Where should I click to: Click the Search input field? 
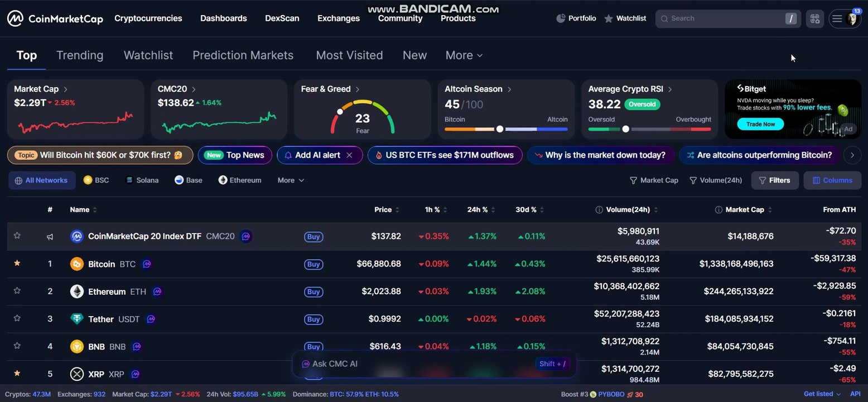pyautogui.click(x=728, y=18)
